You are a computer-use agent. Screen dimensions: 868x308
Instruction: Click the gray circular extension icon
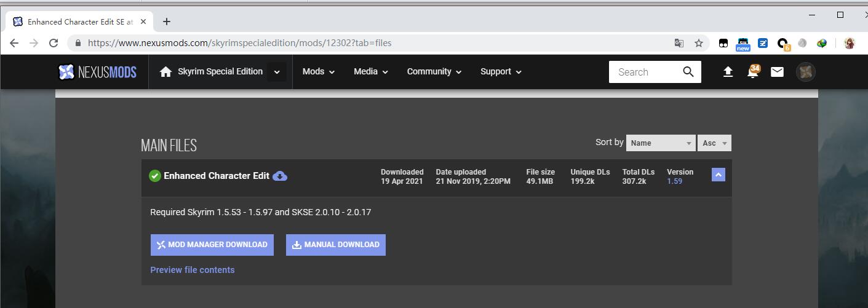[x=802, y=43]
